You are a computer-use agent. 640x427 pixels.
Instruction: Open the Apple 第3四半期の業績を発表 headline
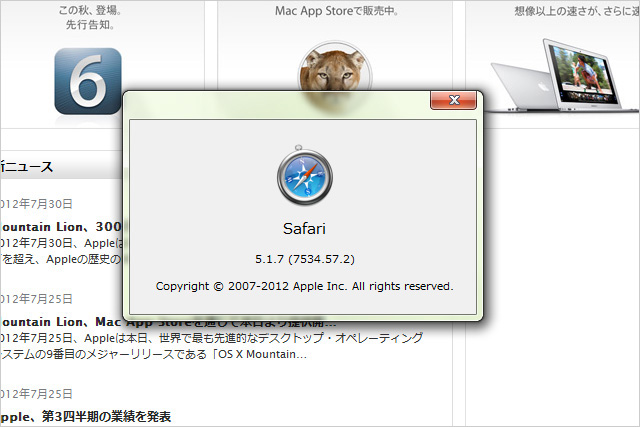point(86,417)
